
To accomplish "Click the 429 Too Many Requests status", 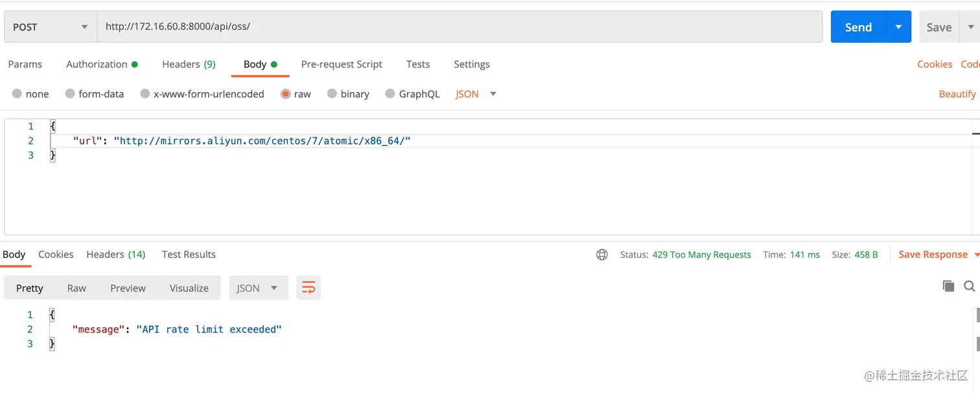I will (701, 255).
